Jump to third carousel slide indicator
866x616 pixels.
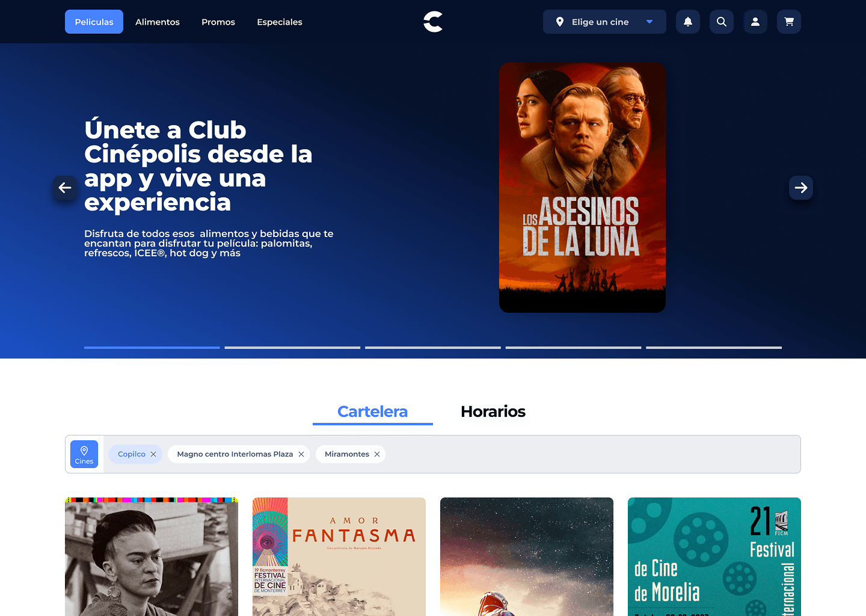click(433, 348)
